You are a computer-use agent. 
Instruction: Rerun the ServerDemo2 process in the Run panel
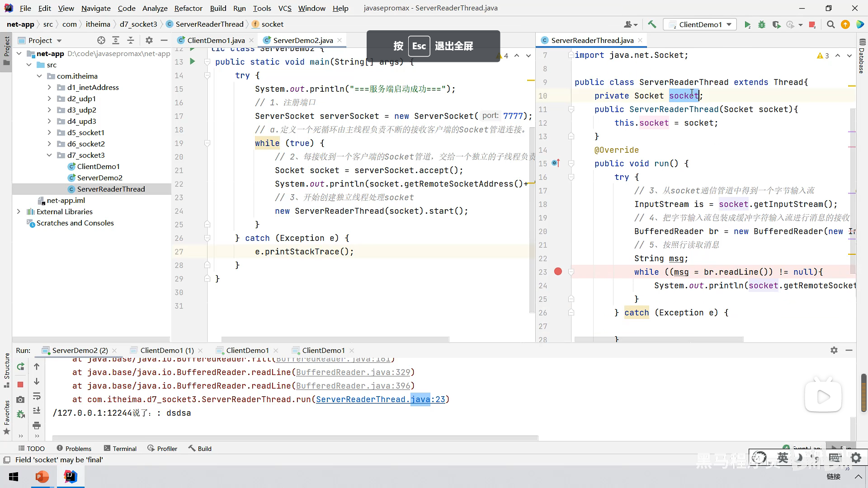click(x=20, y=367)
